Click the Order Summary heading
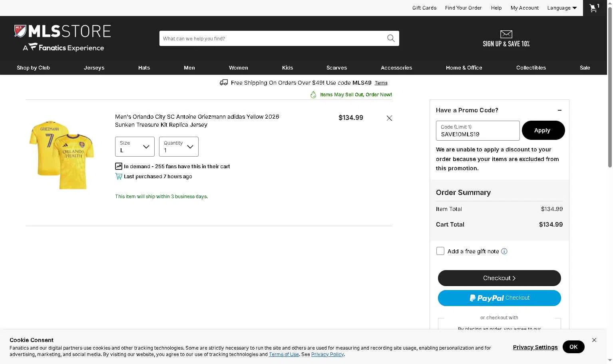Image resolution: width=613 pixels, height=364 pixels. (x=463, y=193)
